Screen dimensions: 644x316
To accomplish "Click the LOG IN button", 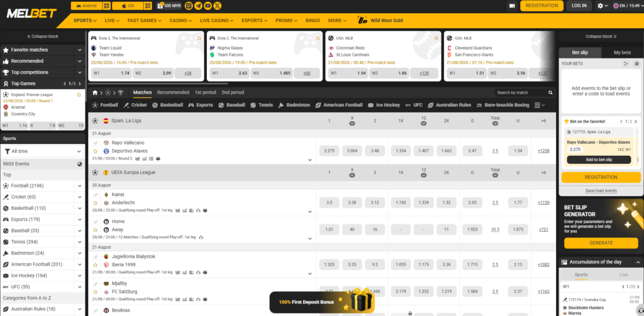I will (x=579, y=6).
